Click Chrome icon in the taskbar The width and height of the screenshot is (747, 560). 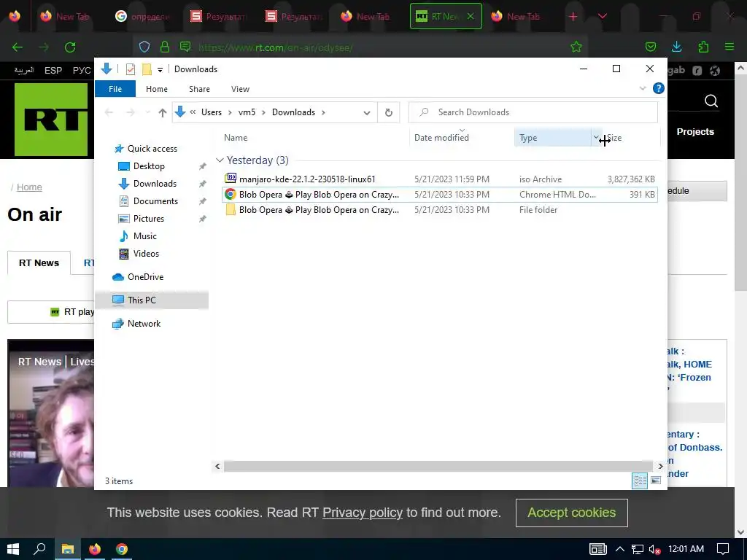pyautogui.click(x=122, y=549)
